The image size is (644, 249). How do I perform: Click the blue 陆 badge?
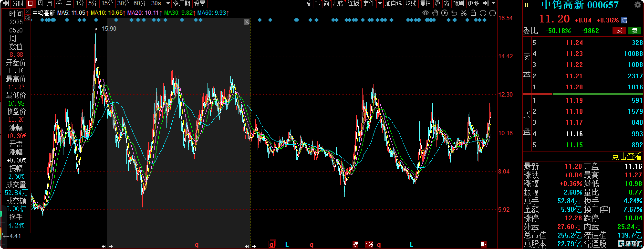624,20
